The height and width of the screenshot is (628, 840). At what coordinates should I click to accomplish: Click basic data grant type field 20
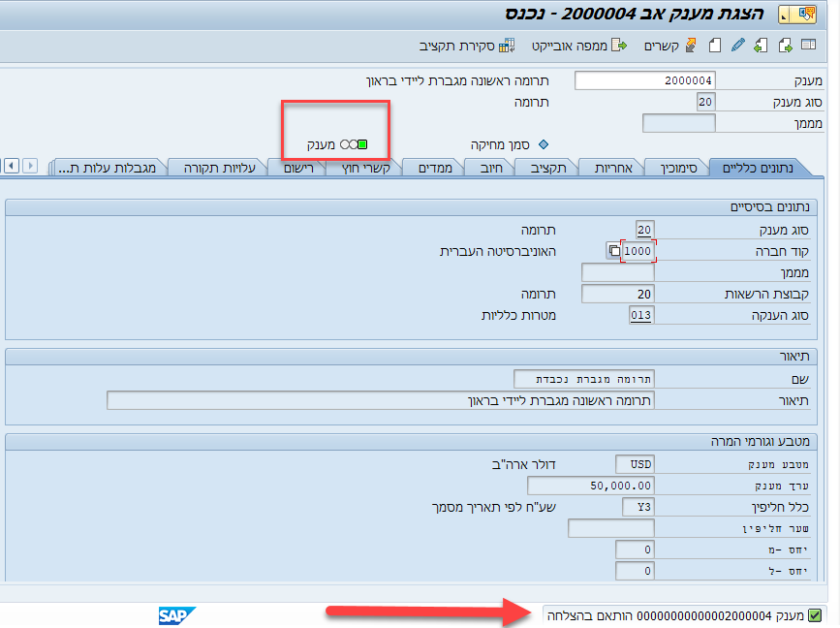(x=644, y=230)
